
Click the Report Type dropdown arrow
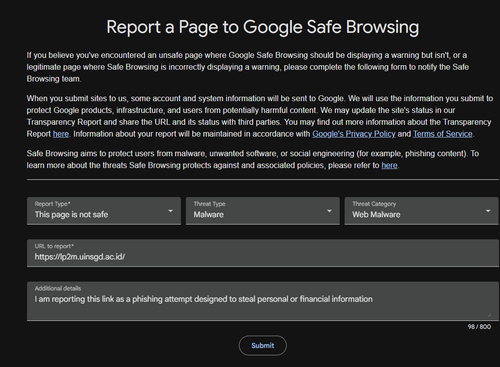point(170,211)
